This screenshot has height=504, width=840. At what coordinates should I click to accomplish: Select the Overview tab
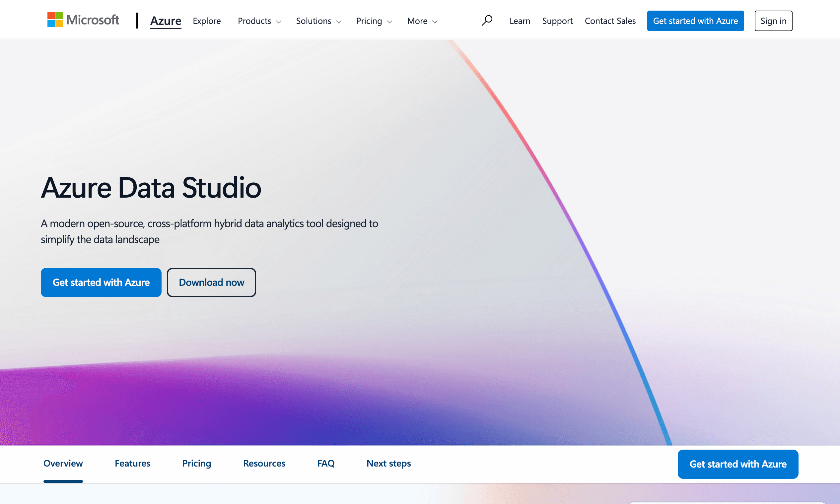pyautogui.click(x=63, y=463)
